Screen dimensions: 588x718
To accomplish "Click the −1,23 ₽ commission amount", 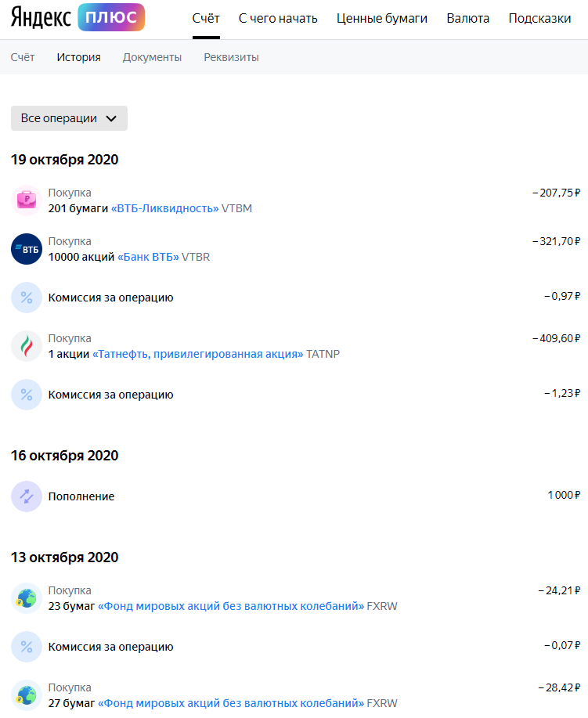I will click(x=562, y=393).
